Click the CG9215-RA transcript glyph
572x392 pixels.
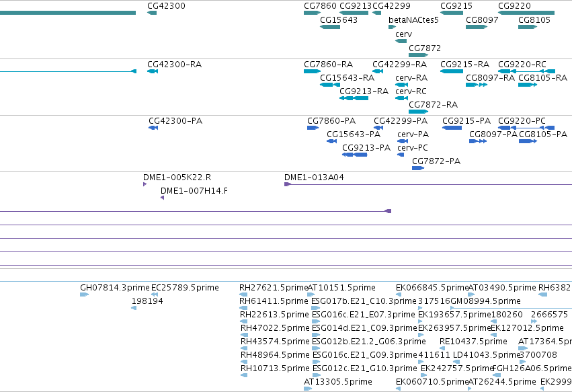[452, 71]
